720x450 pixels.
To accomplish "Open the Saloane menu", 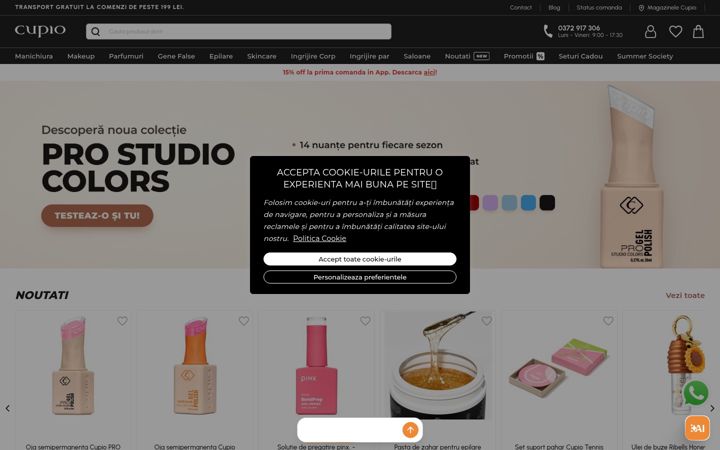I will (417, 56).
